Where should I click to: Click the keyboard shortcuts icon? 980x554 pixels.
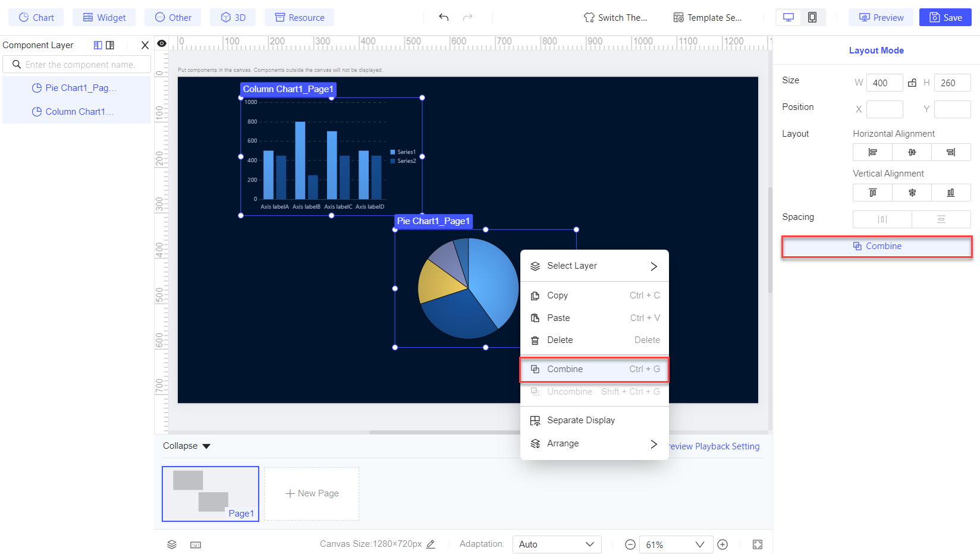click(x=196, y=544)
